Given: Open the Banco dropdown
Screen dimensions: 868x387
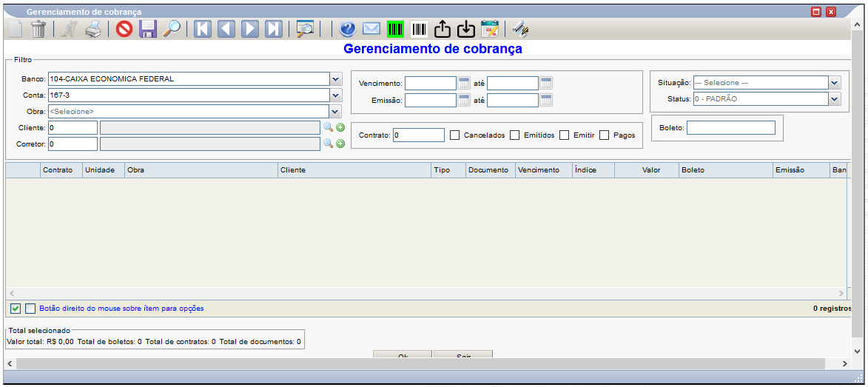Looking at the screenshot, I should click(336, 79).
